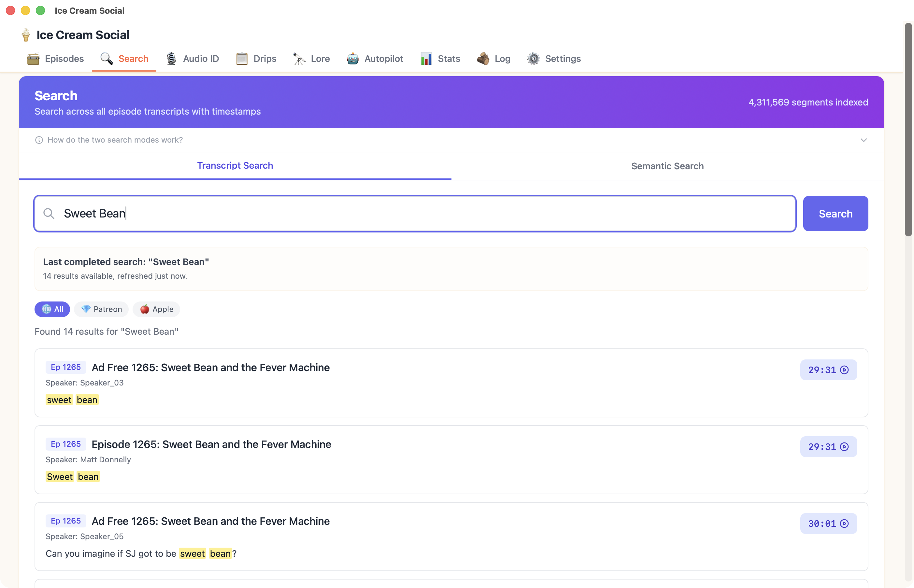The height and width of the screenshot is (588, 914).
Task: Open the Settings tab label
Action: click(563, 59)
